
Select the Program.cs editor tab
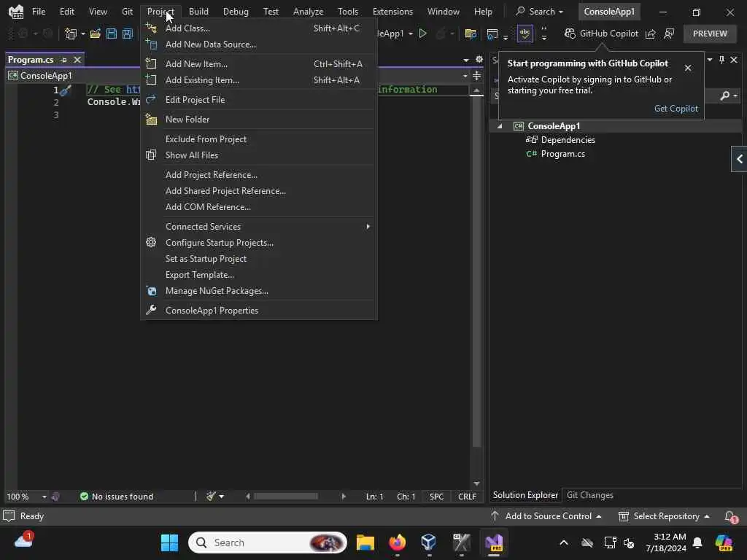click(x=31, y=60)
